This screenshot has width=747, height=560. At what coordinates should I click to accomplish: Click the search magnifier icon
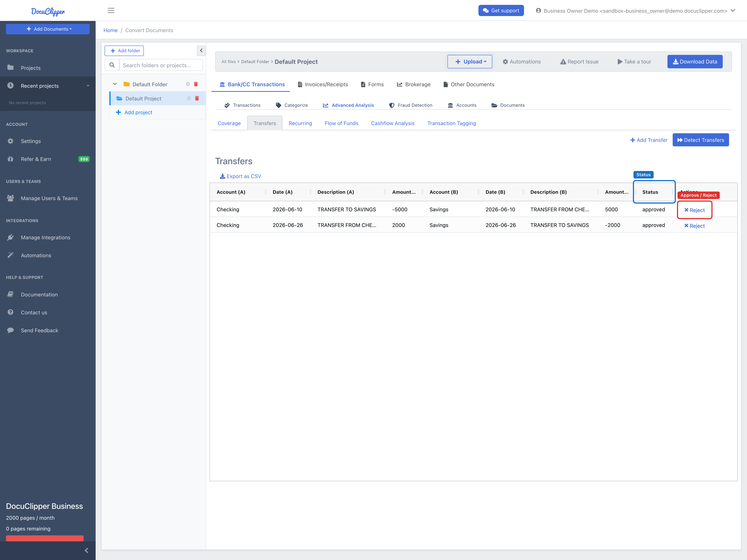pos(112,65)
